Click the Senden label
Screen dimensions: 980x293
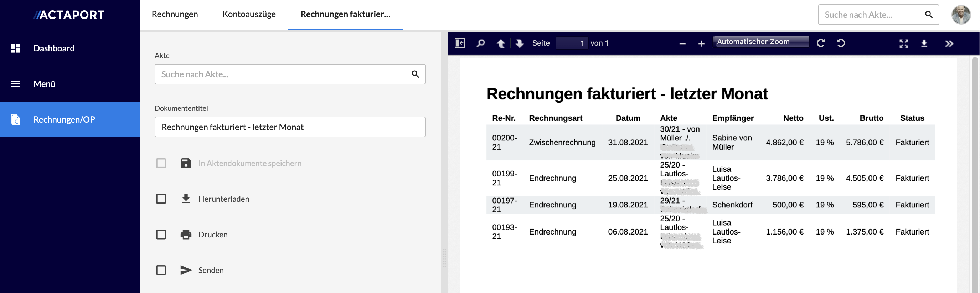(211, 271)
